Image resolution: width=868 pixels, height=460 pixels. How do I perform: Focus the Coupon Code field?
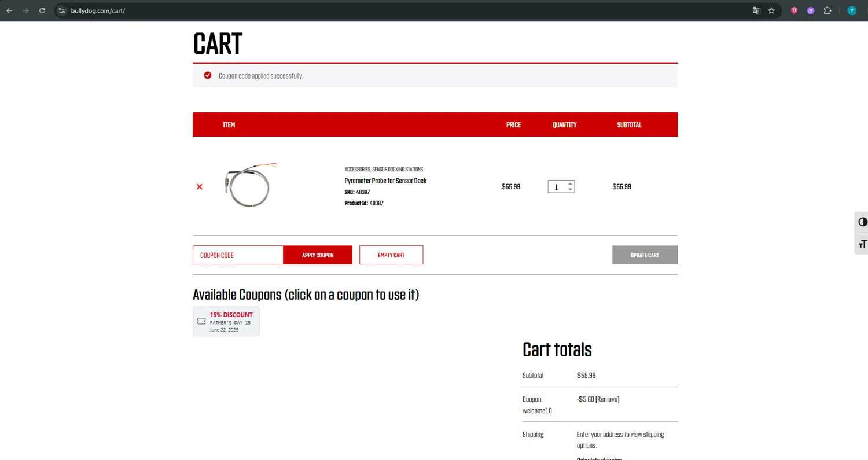[x=238, y=255]
